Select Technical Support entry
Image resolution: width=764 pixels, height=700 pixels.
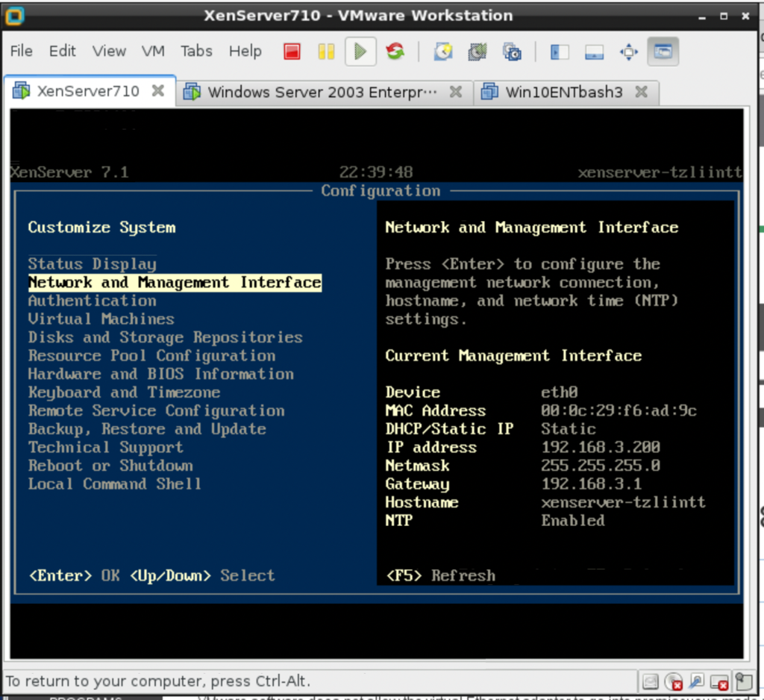point(106,447)
